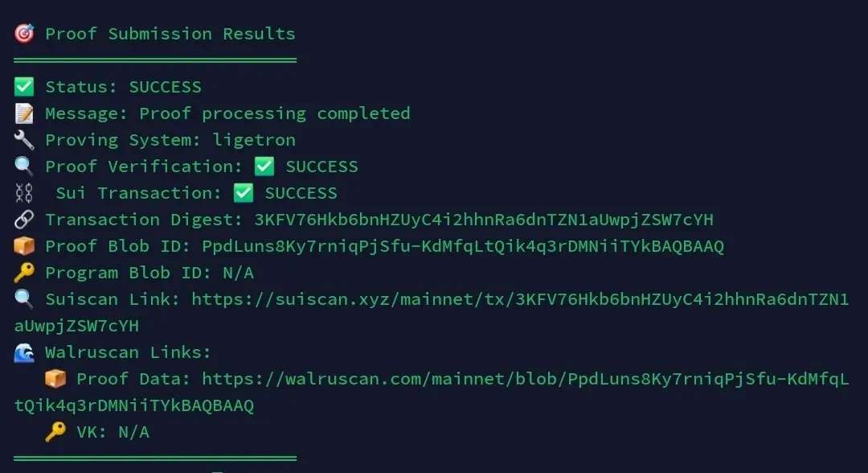The image size is (868, 473).
Task: Click the Proof Blob ID value text
Action: click(463, 246)
